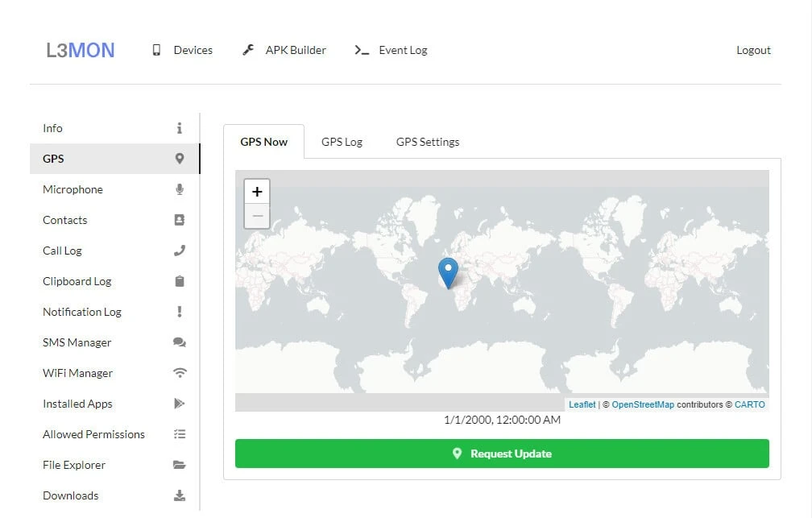Viewport: 812px width, 518px height.
Task: Click the Info icon in the sidebar
Action: [x=179, y=128]
